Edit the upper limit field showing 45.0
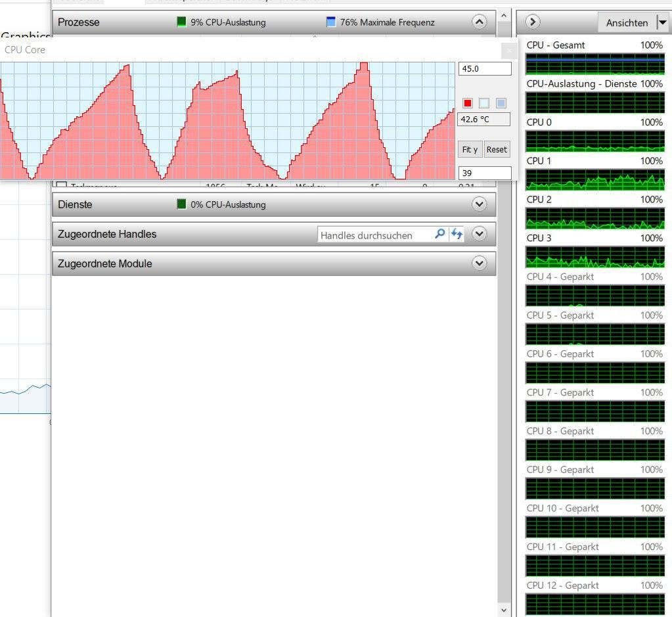The width and height of the screenshot is (672, 617). coord(485,68)
